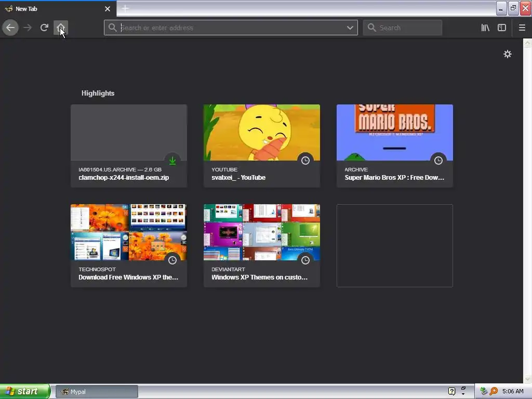The width and height of the screenshot is (532, 399).
Task: Open clamchop-x244-install-oem.zip download card
Action: pos(129,146)
